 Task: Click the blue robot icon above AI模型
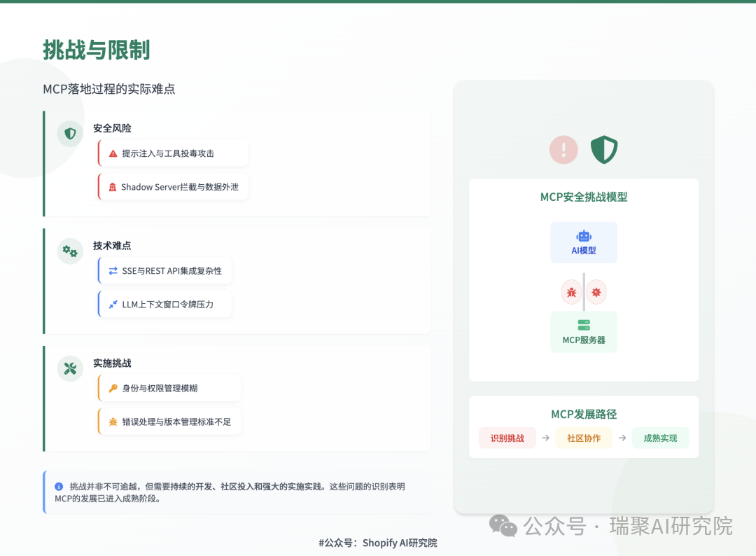pyautogui.click(x=583, y=236)
